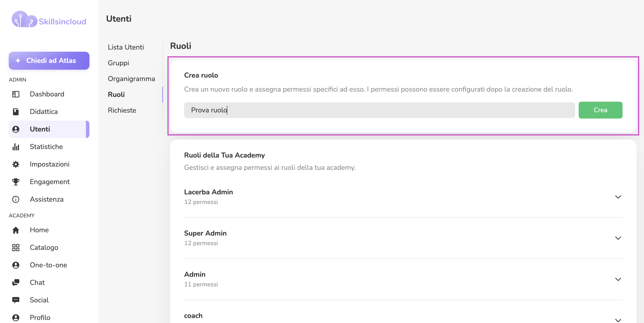The width and height of the screenshot is (644, 323).
Task: Click the Assistenza info icon
Action: pyautogui.click(x=16, y=199)
